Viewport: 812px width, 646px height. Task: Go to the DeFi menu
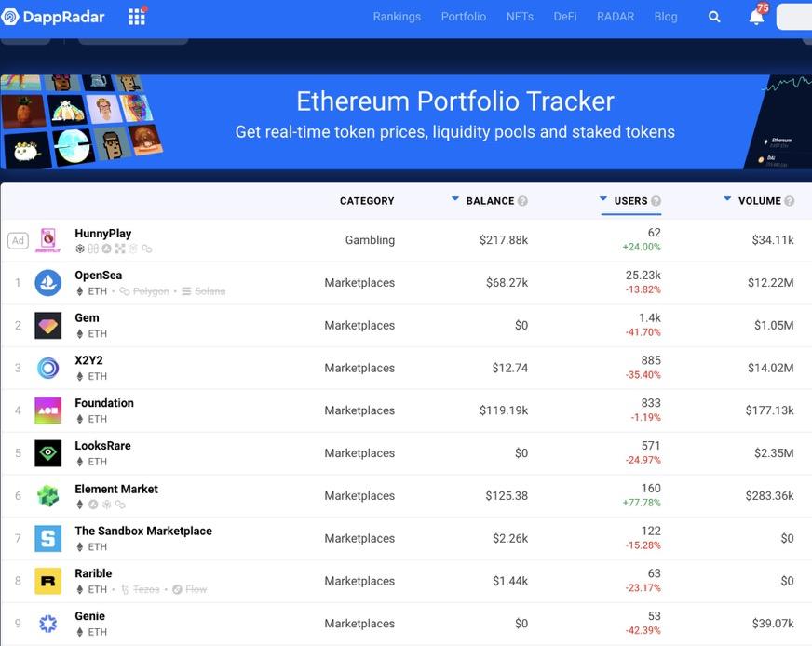(565, 17)
